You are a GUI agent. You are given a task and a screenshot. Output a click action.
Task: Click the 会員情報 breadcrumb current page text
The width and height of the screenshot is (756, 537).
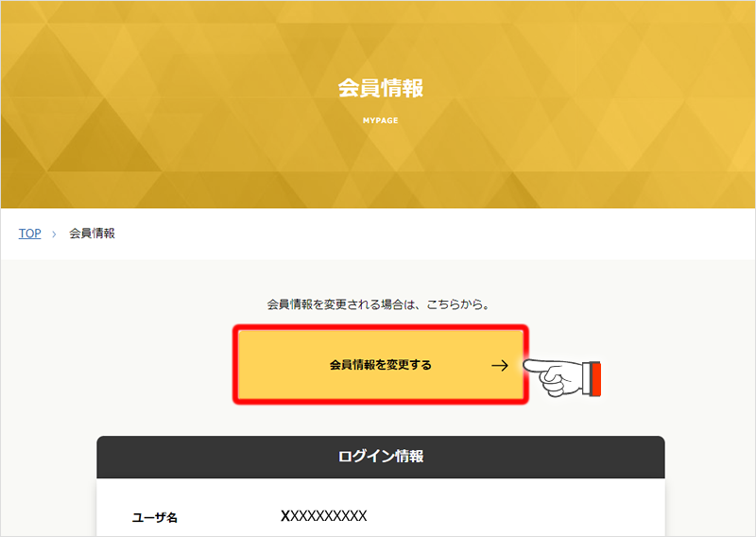pyautogui.click(x=92, y=234)
